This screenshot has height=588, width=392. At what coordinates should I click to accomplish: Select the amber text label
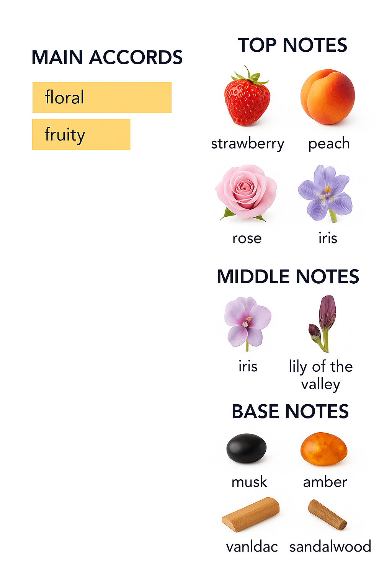point(325,482)
